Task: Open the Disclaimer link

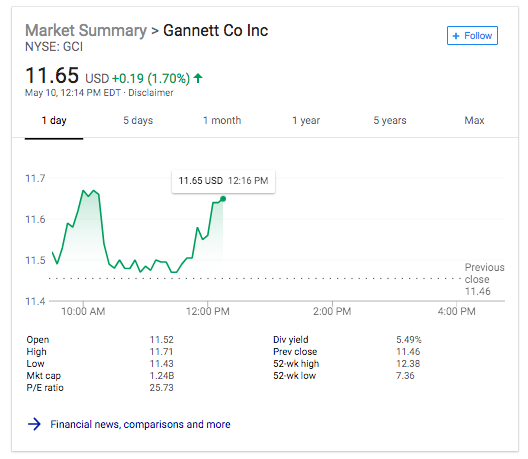Action: pyautogui.click(x=151, y=93)
